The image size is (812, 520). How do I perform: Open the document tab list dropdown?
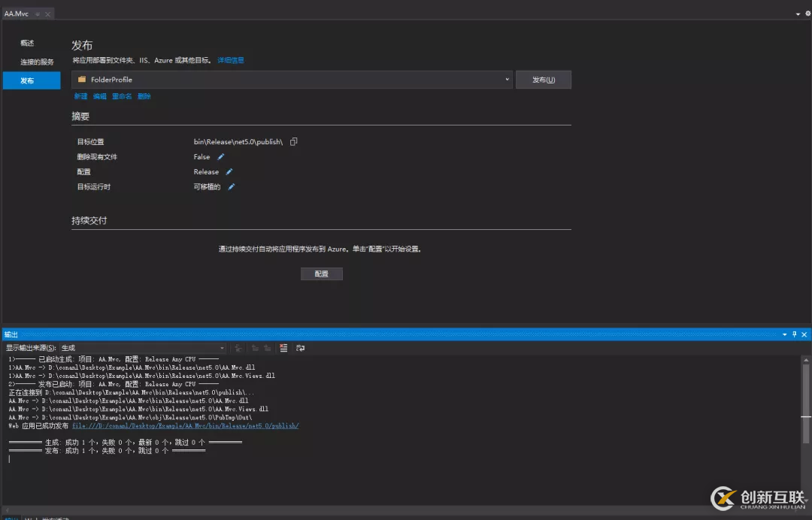[x=798, y=14]
